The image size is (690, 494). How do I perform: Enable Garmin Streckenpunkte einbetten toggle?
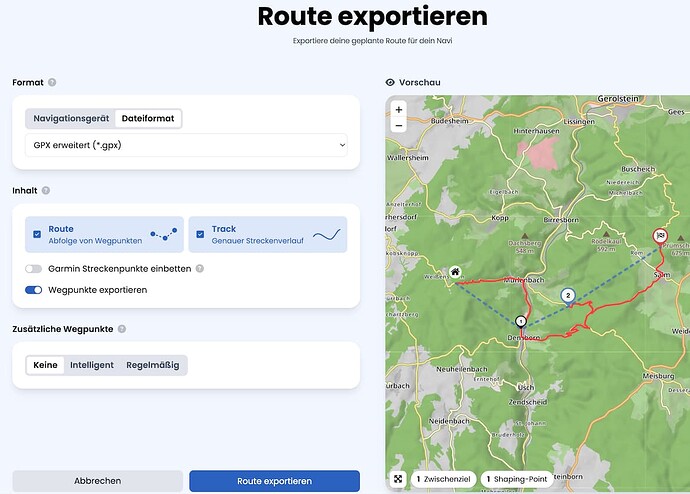click(x=34, y=268)
